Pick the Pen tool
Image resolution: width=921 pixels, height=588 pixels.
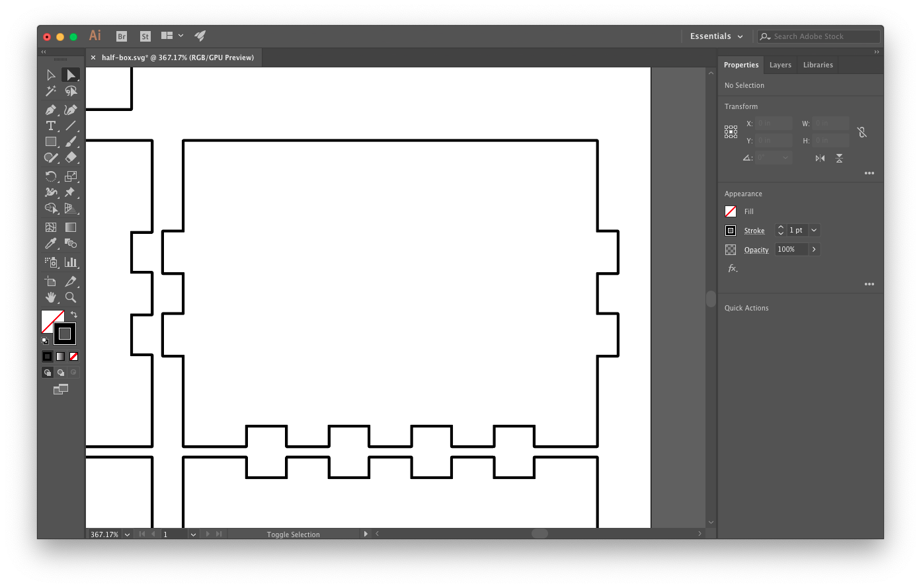point(51,110)
